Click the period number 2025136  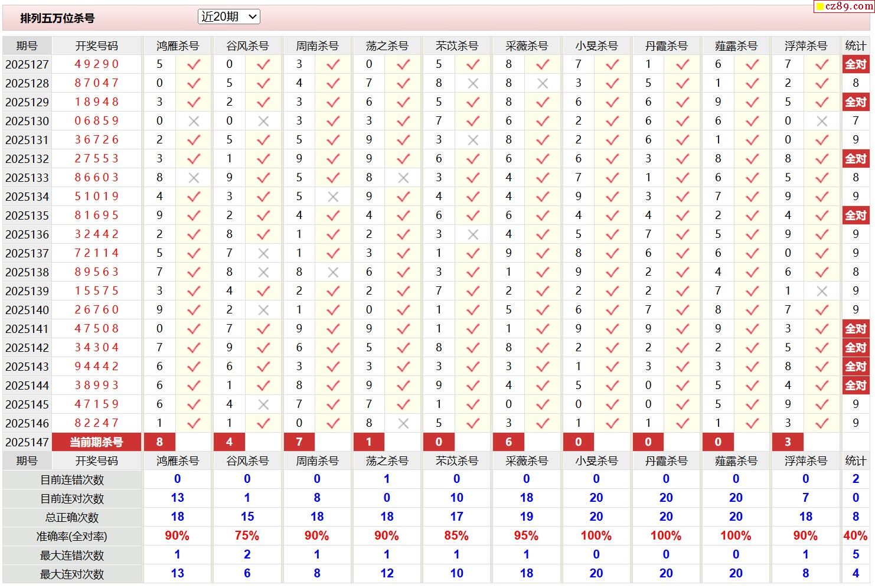(27, 234)
